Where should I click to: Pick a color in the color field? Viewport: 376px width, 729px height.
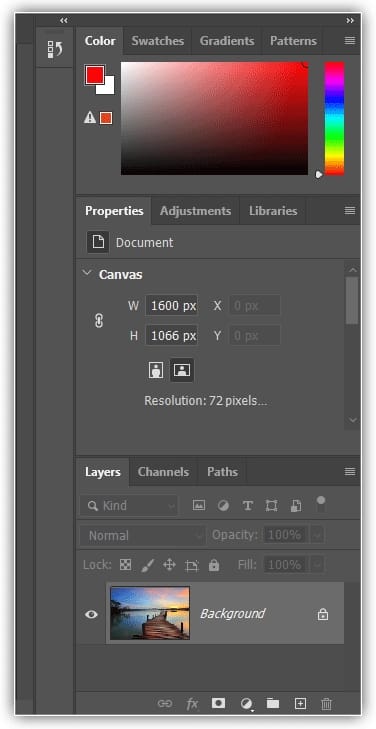(x=214, y=119)
